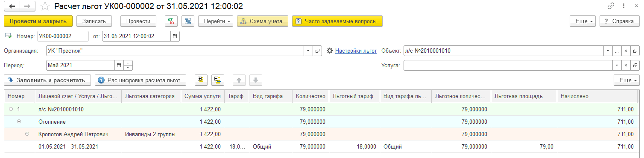Viewport: 644px width, 158px height.
Task: Open Схема учета
Action: click(x=263, y=21)
